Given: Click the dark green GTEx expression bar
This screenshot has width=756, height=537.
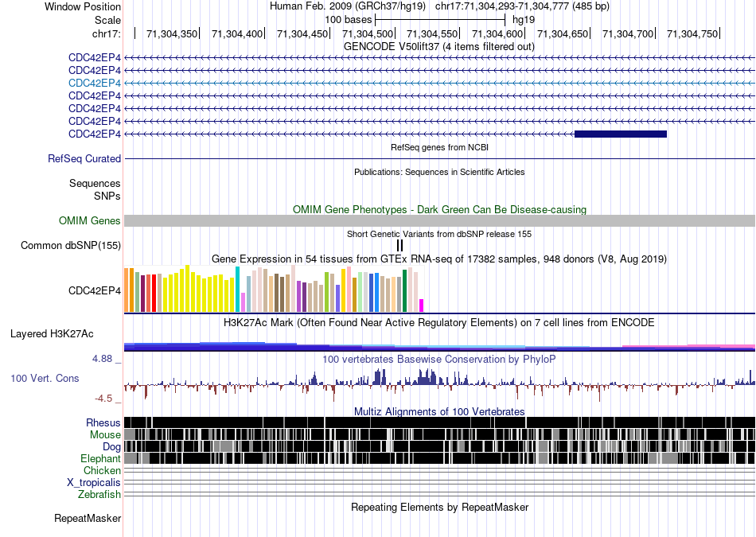Looking at the screenshot, I should coord(404,291).
